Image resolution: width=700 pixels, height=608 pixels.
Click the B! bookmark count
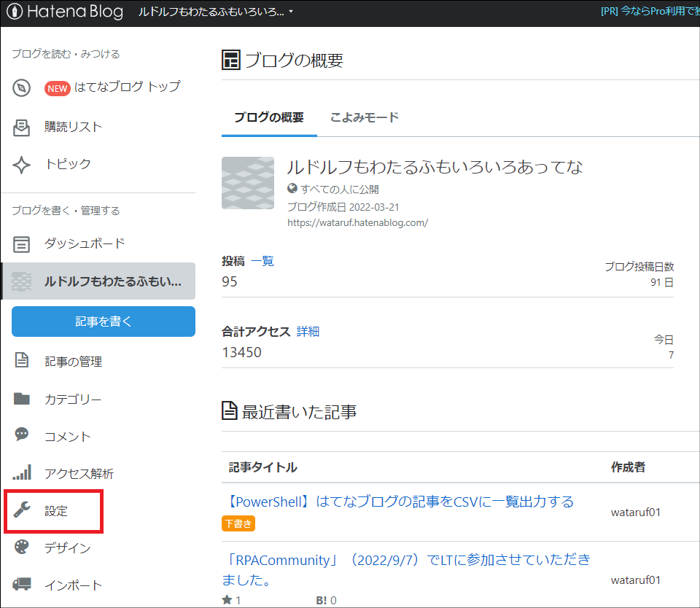click(x=327, y=601)
